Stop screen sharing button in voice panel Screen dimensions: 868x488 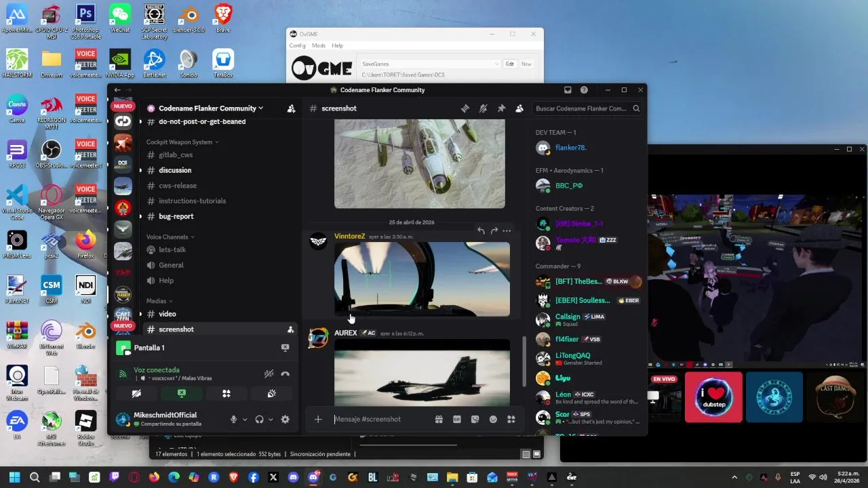point(182,393)
